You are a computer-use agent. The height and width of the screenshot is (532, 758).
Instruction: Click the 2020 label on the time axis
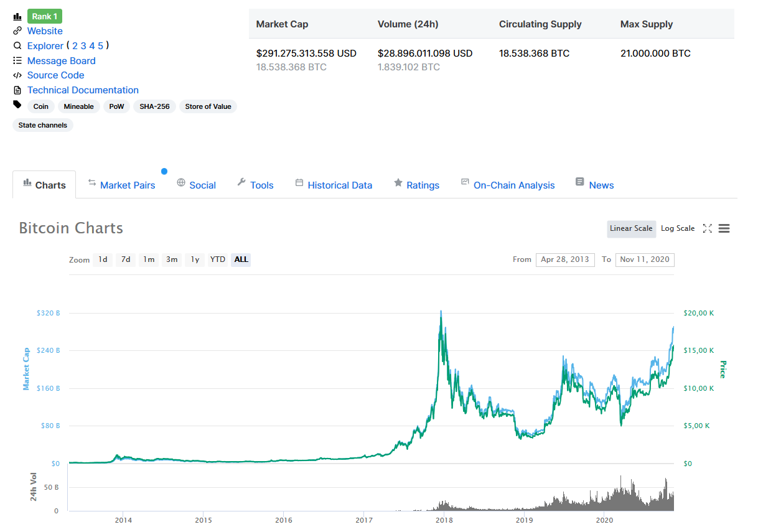(x=604, y=520)
